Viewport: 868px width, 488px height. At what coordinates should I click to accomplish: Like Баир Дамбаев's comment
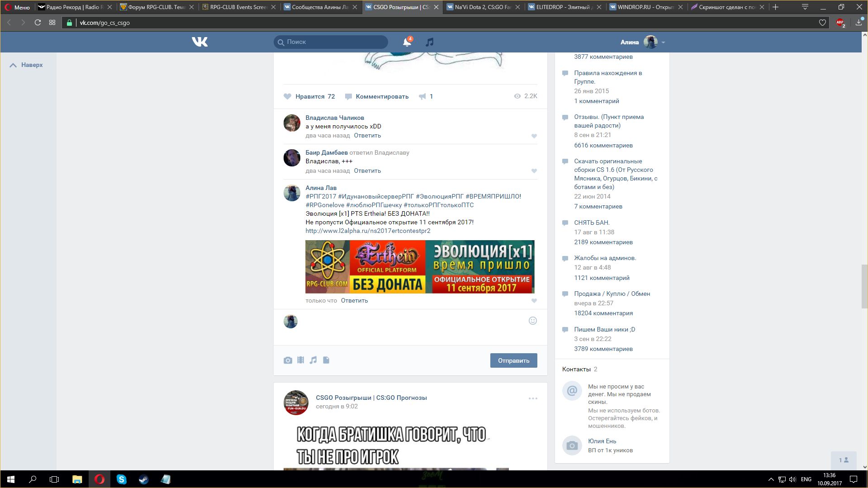pos(534,171)
